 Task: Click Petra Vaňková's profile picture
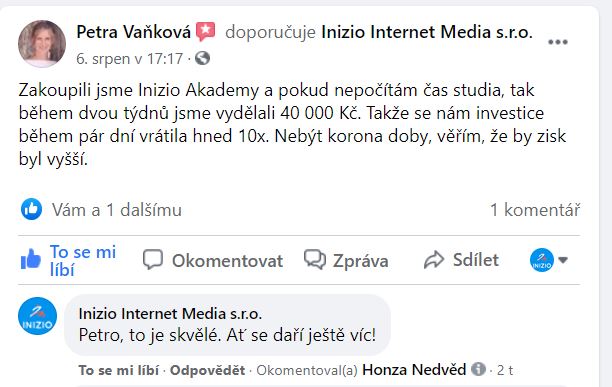pos(42,44)
